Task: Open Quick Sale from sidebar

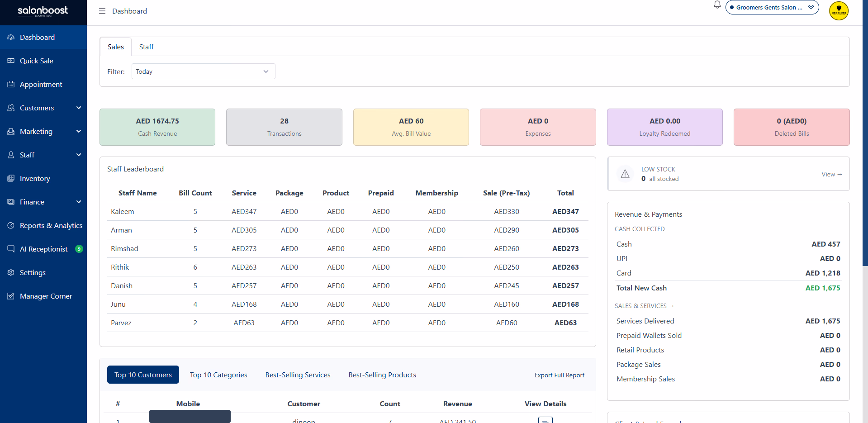Action: pyautogui.click(x=43, y=61)
